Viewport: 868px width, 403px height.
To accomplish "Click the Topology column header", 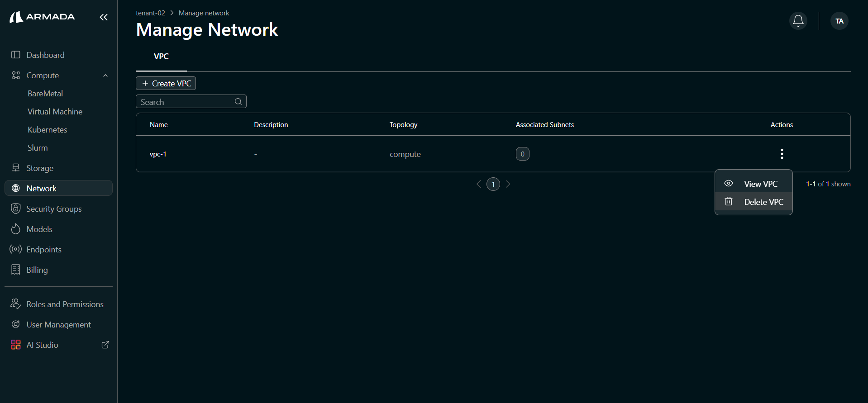I will [403, 125].
